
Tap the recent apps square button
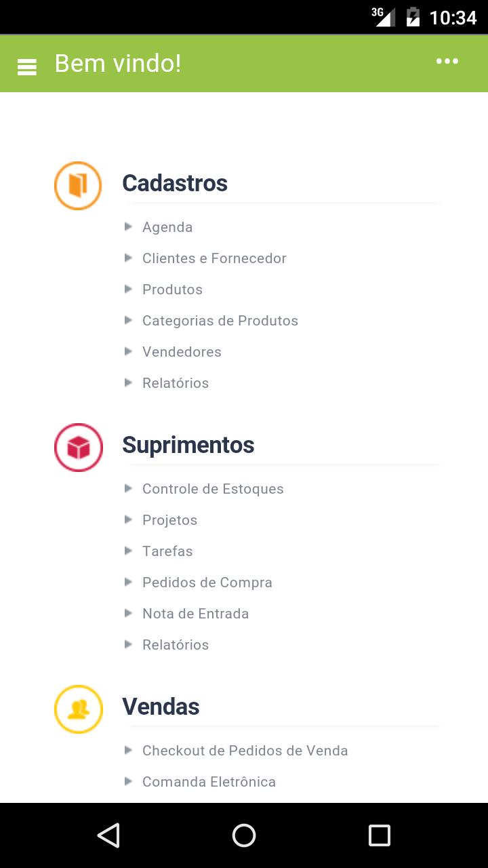click(x=380, y=835)
